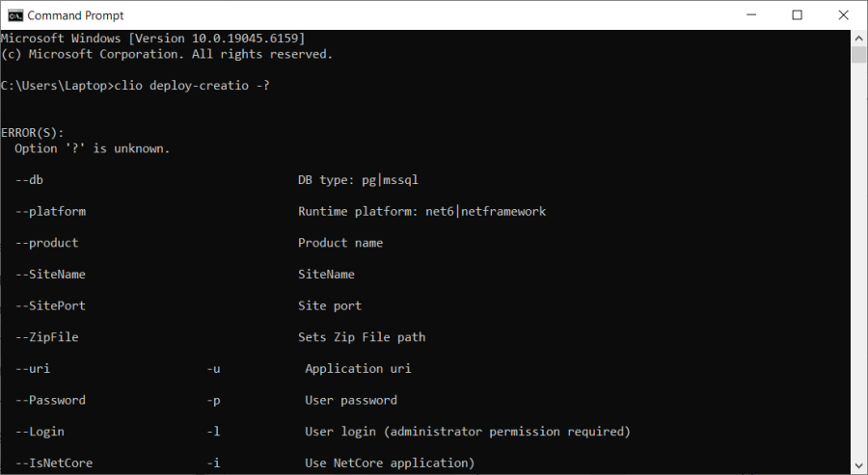Close the Command Prompt window
This screenshot has width=868, height=475.
(843, 14)
